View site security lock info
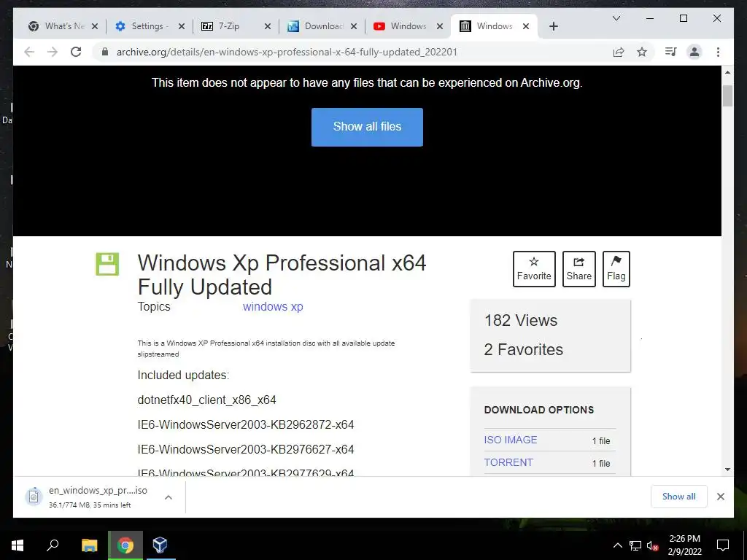Image resolution: width=747 pixels, height=560 pixels. (105, 52)
